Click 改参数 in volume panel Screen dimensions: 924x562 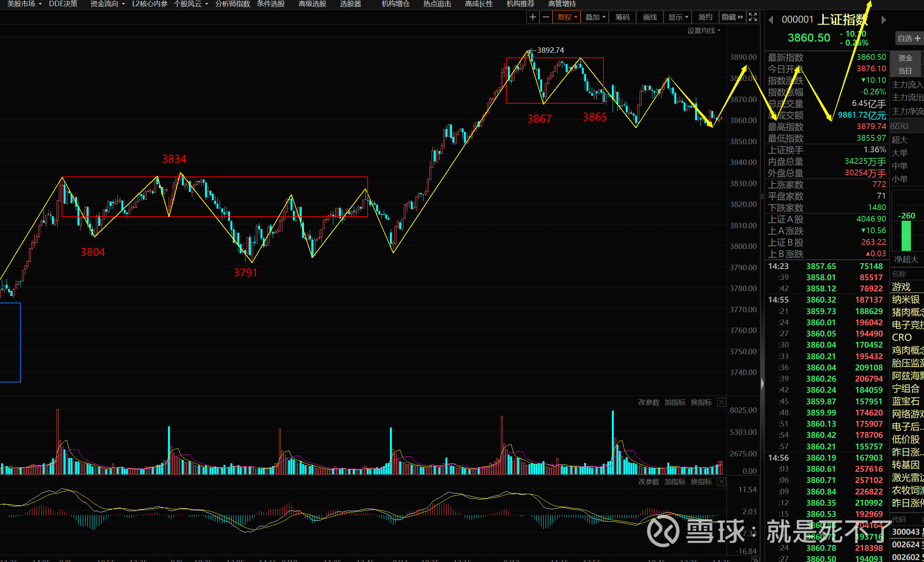(648, 402)
